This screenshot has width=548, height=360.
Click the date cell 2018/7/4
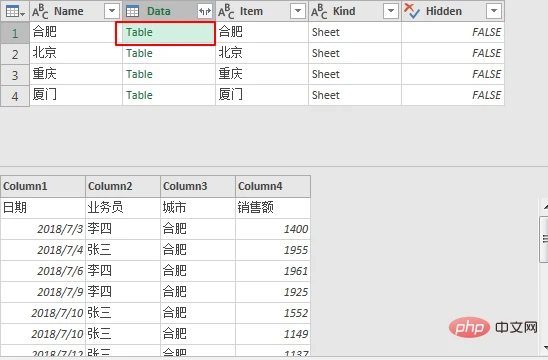coord(43,250)
